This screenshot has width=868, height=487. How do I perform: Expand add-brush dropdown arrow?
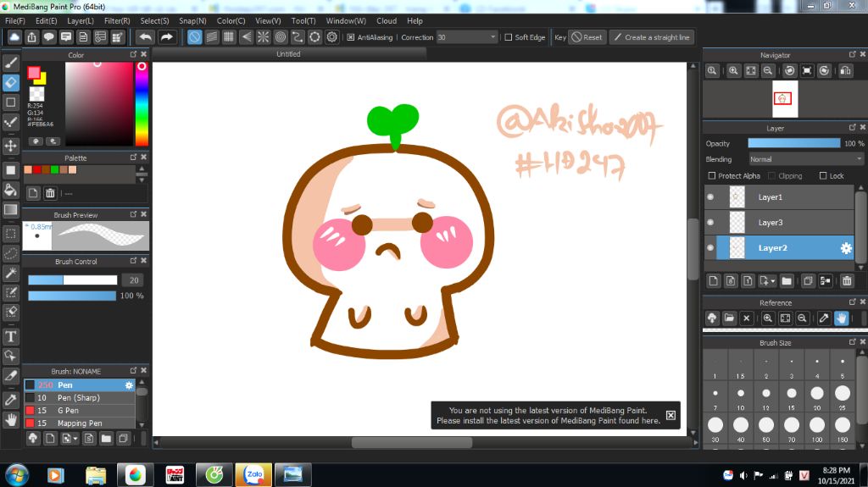(75, 439)
